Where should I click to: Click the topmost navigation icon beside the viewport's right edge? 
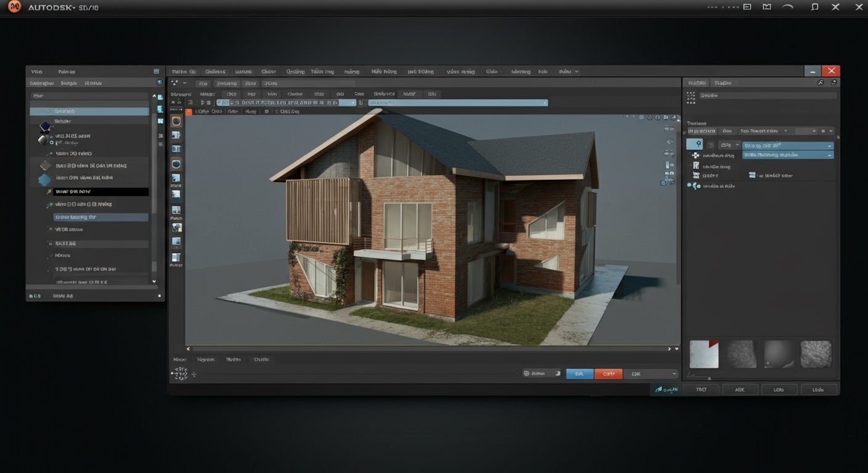(x=669, y=129)
